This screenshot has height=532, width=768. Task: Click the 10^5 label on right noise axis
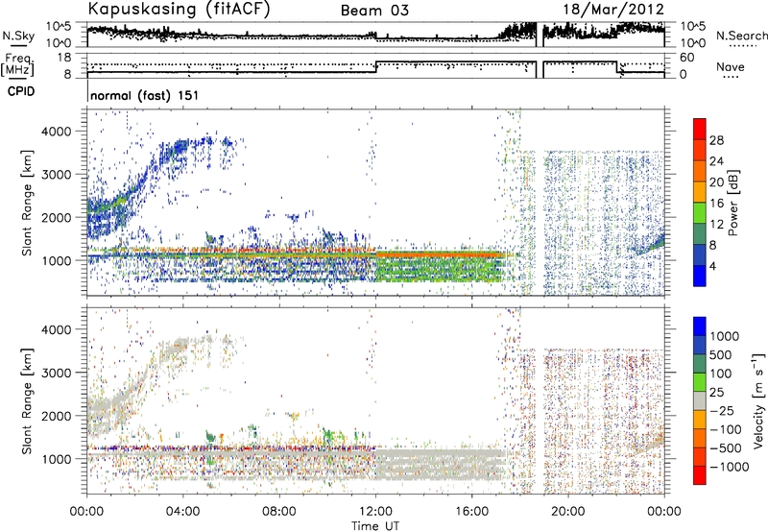tap(693, 27)
